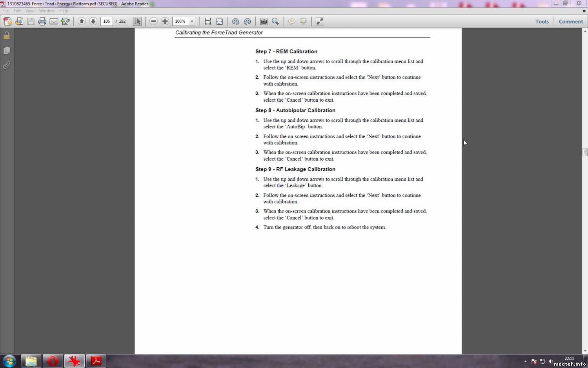
Task: Go to next page with down arrow
Action: pyautogui.click(x=93, y=21)
